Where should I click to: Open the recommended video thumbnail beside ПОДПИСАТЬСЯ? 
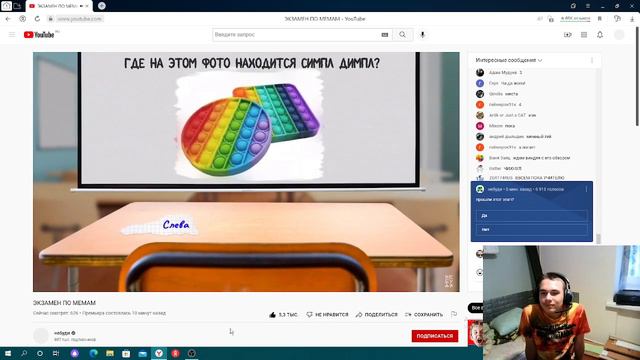475,333
